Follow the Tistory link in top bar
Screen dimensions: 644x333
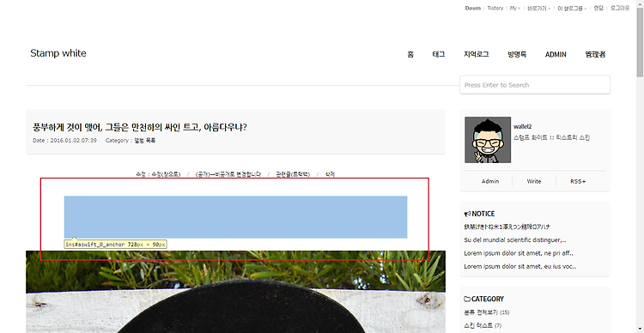click(x=495, y=9)
